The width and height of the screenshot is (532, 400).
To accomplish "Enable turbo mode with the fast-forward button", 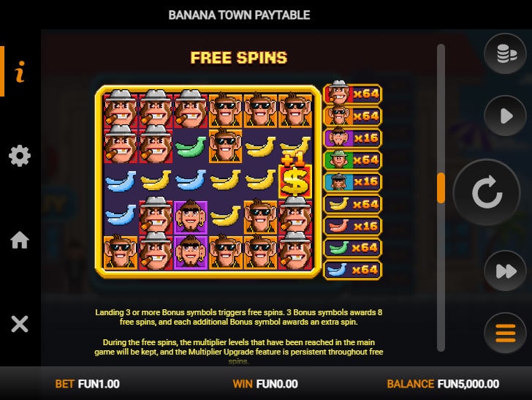I will coord(505,271).
